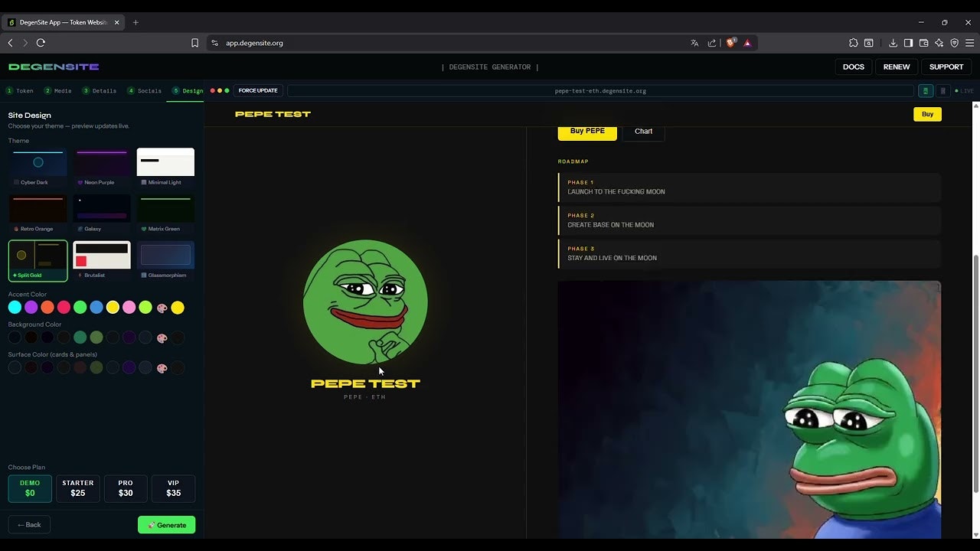
Task: Click the DEGENSITE logo
Action: click(x=54, y=67)
